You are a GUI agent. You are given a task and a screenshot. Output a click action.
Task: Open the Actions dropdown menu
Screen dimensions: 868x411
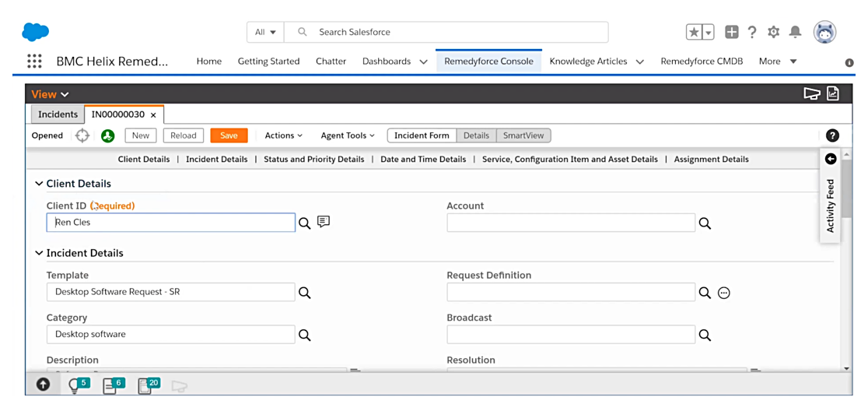[283, 135]
